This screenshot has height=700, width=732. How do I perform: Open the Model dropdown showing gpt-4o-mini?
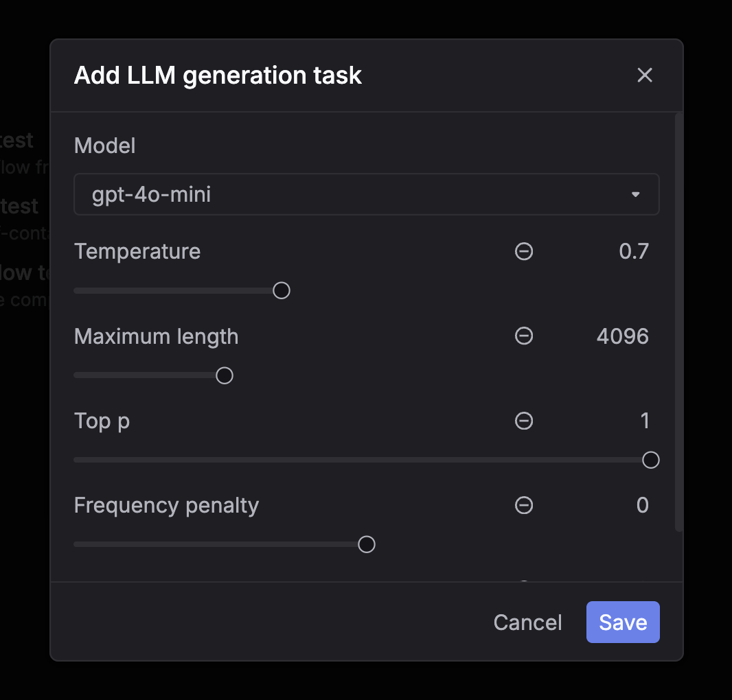click(366, 194)
